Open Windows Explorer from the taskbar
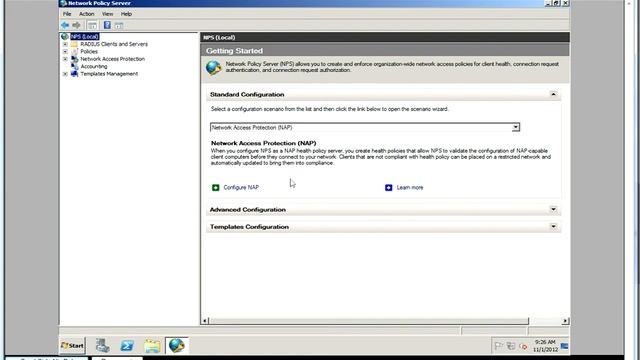Image resolution: width=640 pixels, height=360 pixels. 152,346
